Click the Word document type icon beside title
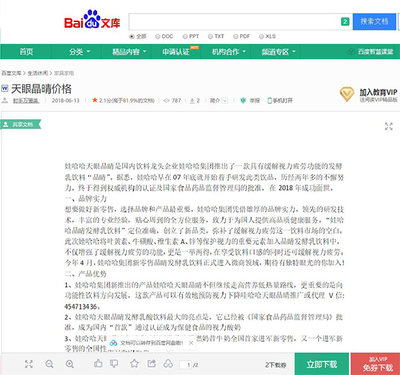The image size is (400, 375). [x=5, y=88]
